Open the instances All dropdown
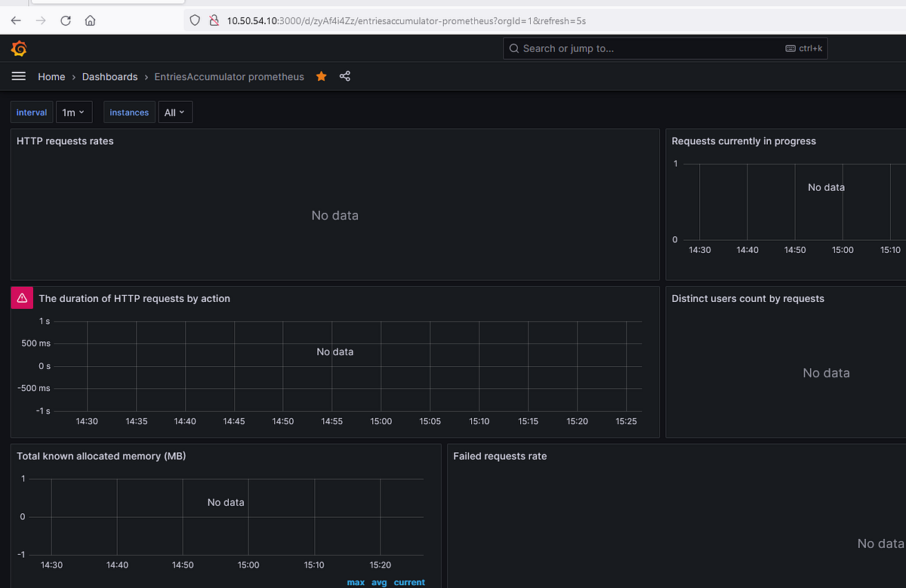This screenshot has height=588, width=906. (175, 111)
